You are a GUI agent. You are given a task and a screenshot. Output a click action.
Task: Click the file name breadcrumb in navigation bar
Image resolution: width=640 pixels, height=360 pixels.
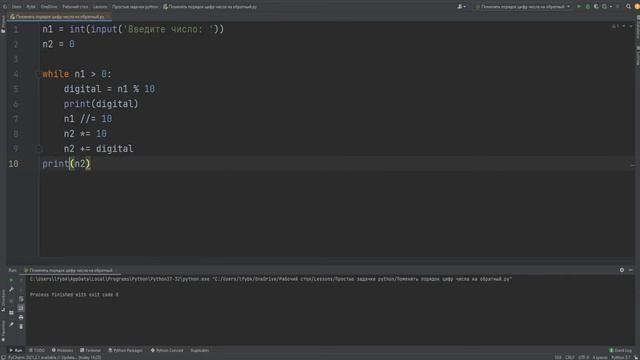tap(210, 7)
